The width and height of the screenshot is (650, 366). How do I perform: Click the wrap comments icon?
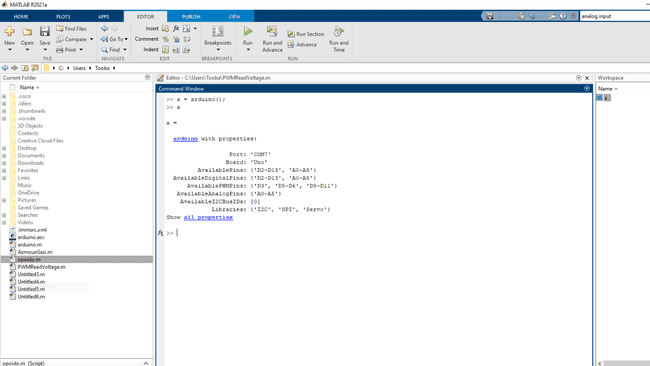pos(187,39)
